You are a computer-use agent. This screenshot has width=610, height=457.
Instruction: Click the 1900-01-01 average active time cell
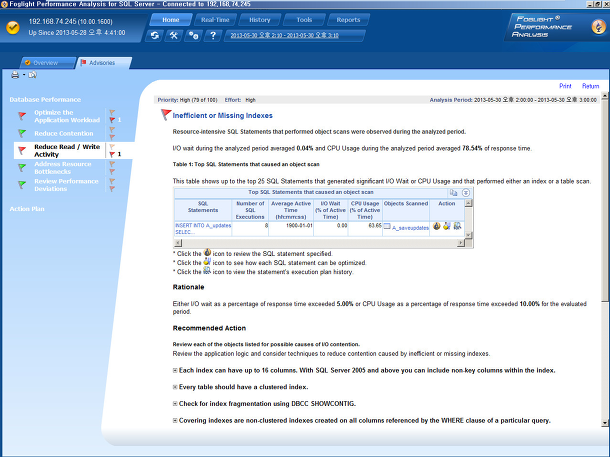point(291,229)
